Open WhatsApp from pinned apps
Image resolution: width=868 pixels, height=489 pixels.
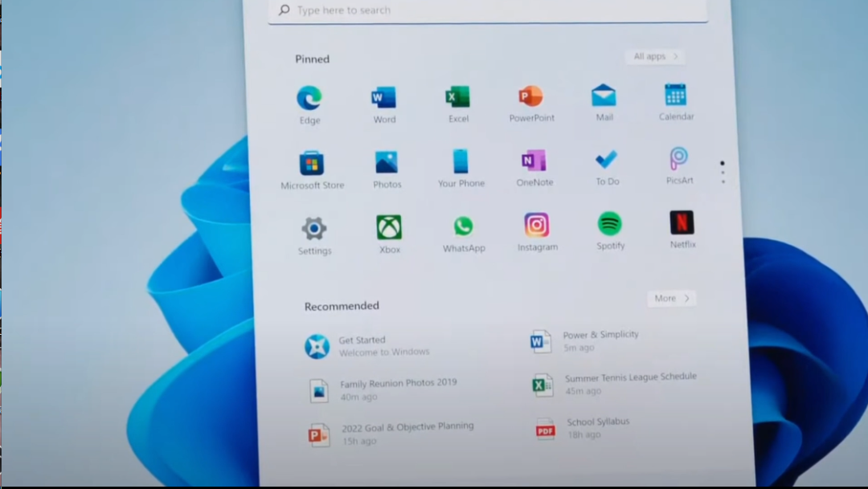point(464,234)
